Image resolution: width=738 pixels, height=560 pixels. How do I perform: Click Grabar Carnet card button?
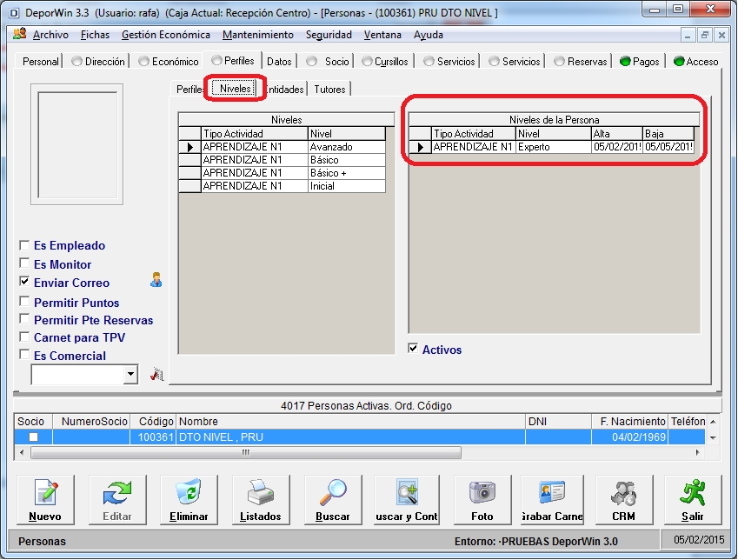[552, 500]
